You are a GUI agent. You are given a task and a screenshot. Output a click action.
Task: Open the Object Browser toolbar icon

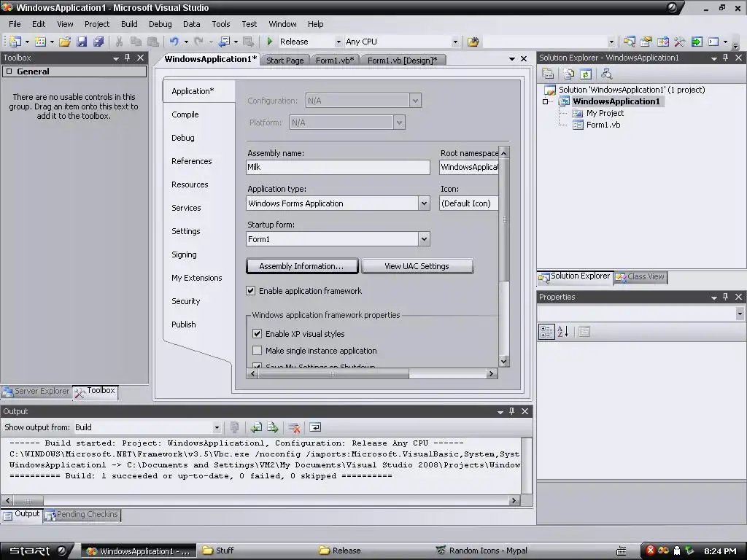pos(662,42)
